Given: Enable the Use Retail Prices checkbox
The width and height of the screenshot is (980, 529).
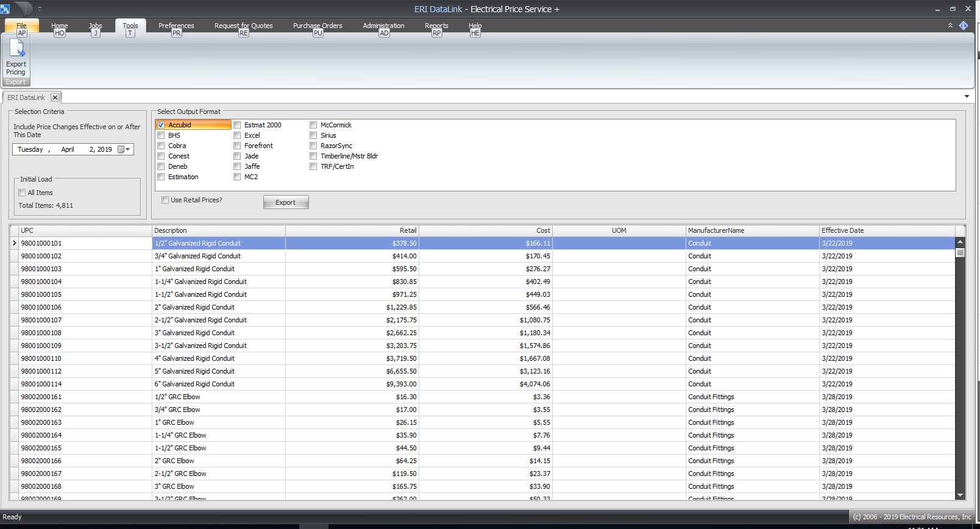Looking at the screenshot, I should click(x=165, y=200).
